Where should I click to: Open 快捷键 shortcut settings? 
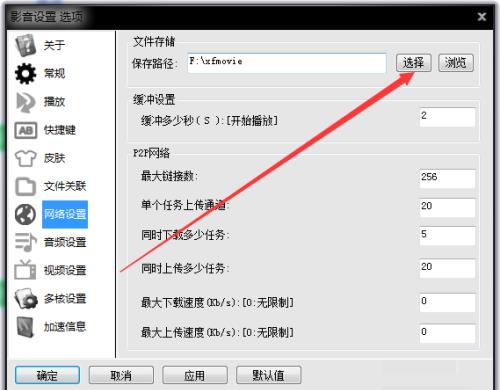(60, 130)
